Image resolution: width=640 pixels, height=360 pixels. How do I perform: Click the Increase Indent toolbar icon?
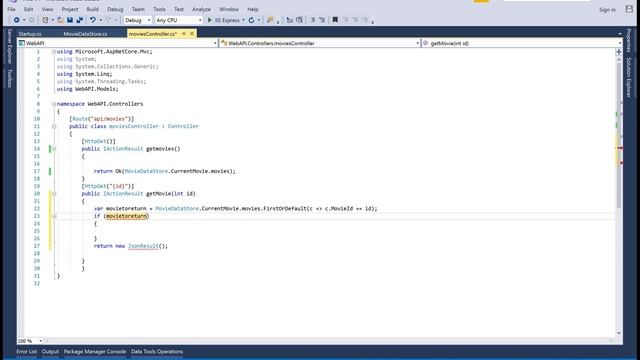[x=322, y=20]
